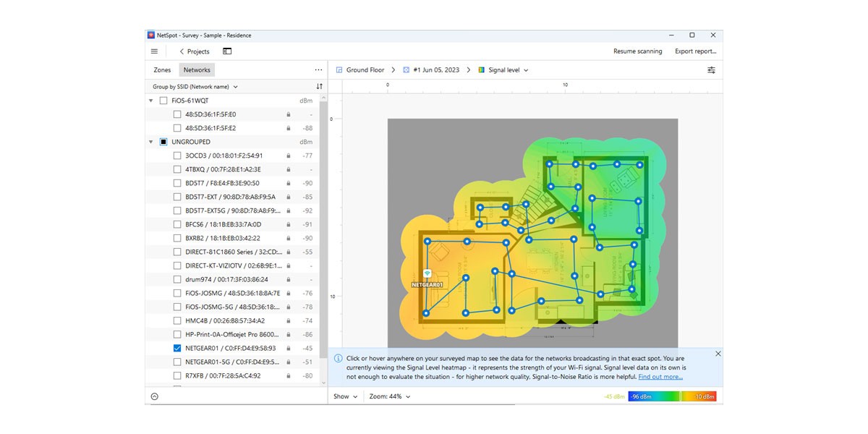The width and height of the screenshot is (868, 434).
Task: Open the hamburger main menu
Action: [x=154, y=51]
